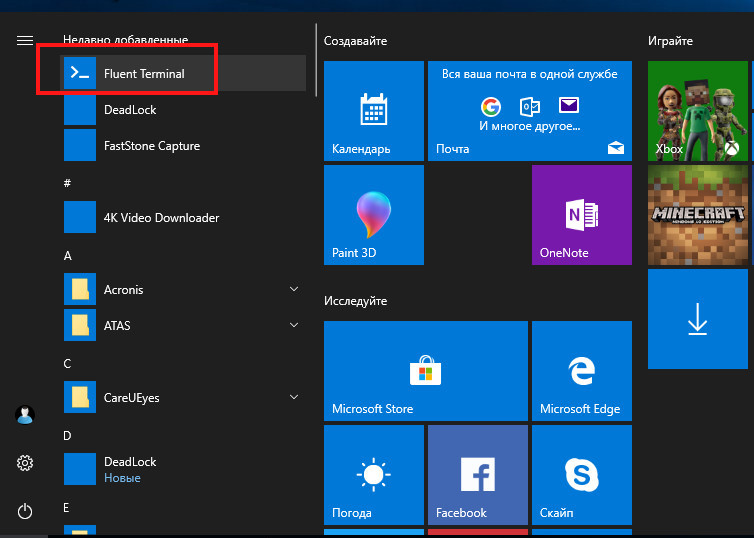Screen dimensions: 754x538
Task: Launch the Paint 3D tile
Action: 374,215
